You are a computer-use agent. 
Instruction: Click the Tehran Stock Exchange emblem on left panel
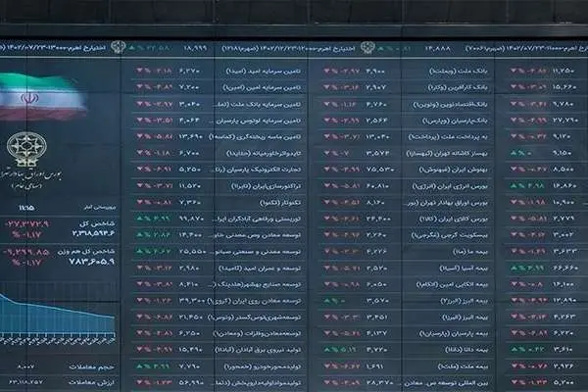(26, 149)
